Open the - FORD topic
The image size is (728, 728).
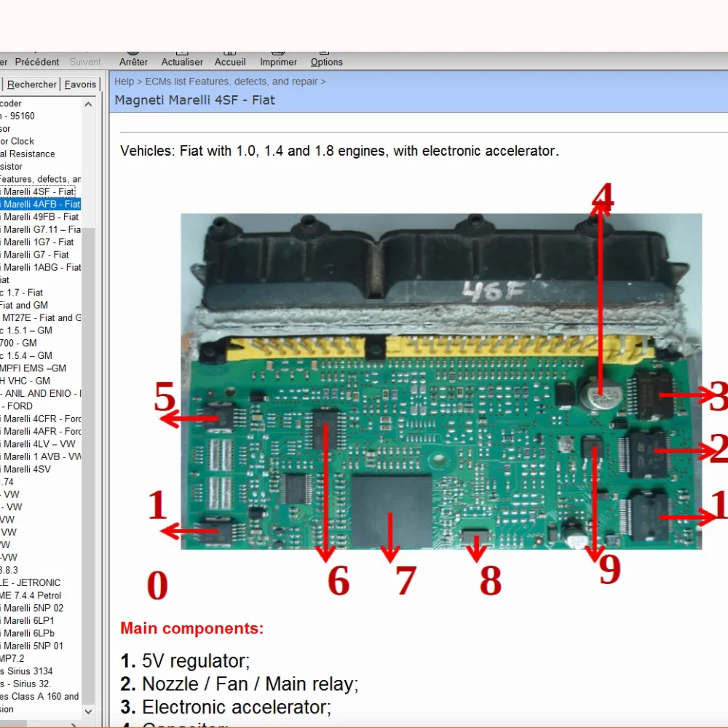click(x=17, y=405)
